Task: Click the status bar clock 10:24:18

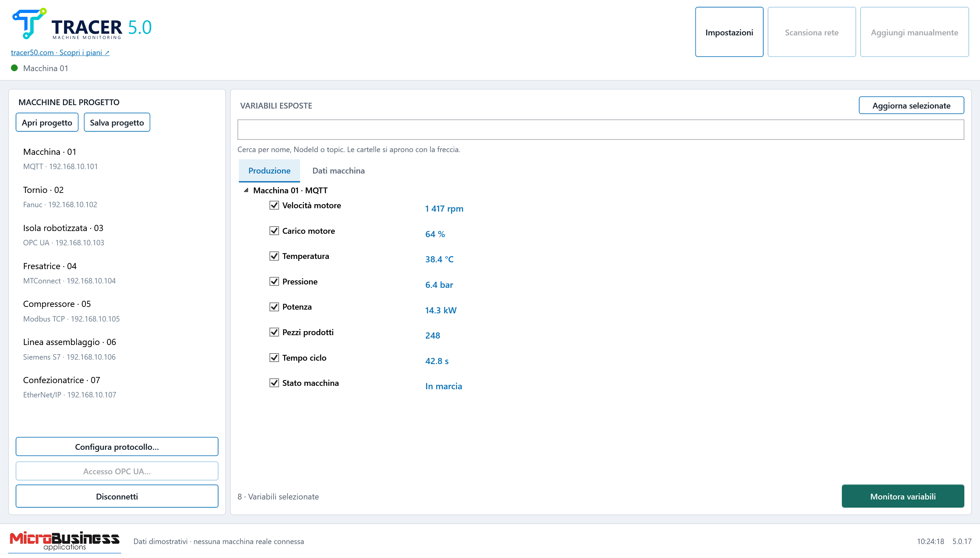Action: click(930, 542)
